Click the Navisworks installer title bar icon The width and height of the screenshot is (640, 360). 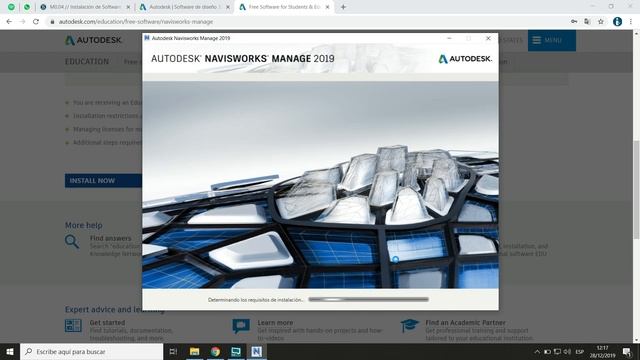click(147, 38)
